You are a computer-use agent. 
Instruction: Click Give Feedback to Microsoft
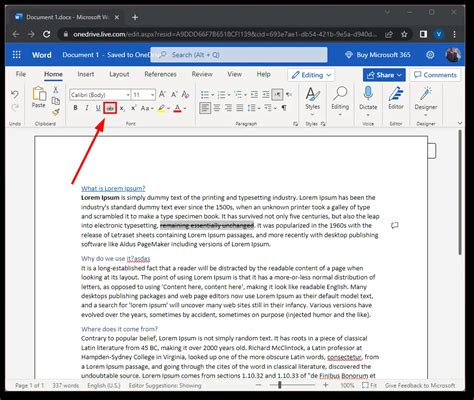(420, 385)
